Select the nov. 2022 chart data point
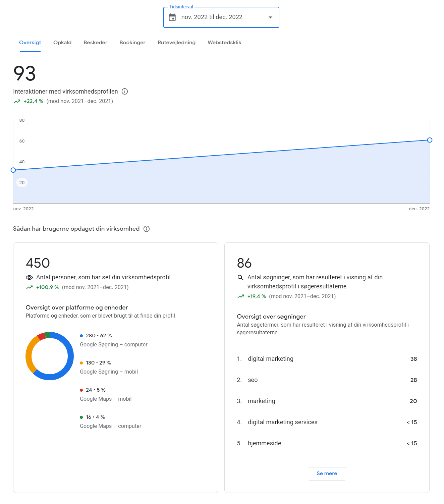 click(13, 170)
